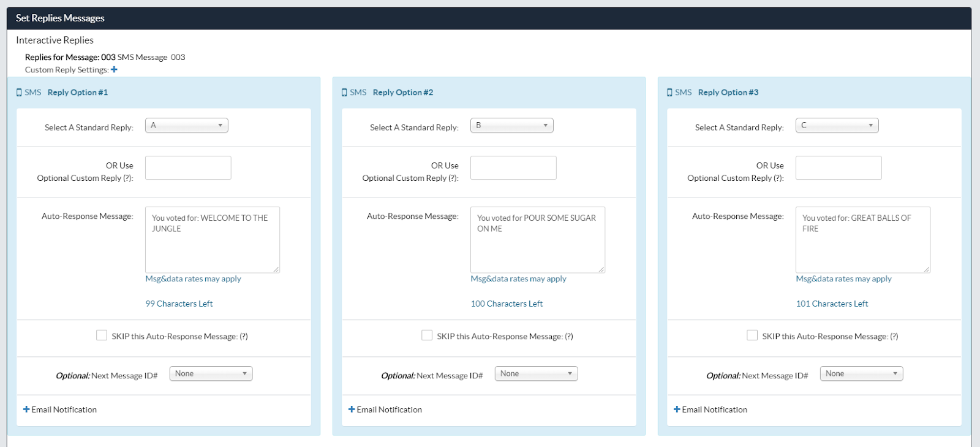This screenshot has height=447, width=980.
Task: Check SKIP Auto-Response for Reply Option #3
Action: tap(752, 335)
